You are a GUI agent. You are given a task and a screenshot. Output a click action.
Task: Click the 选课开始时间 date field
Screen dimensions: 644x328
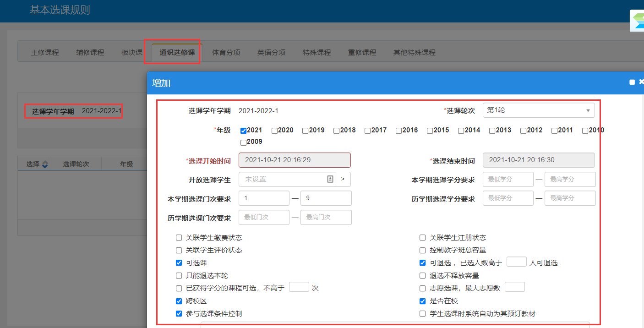pyautogui.click(x=295, y=160)
